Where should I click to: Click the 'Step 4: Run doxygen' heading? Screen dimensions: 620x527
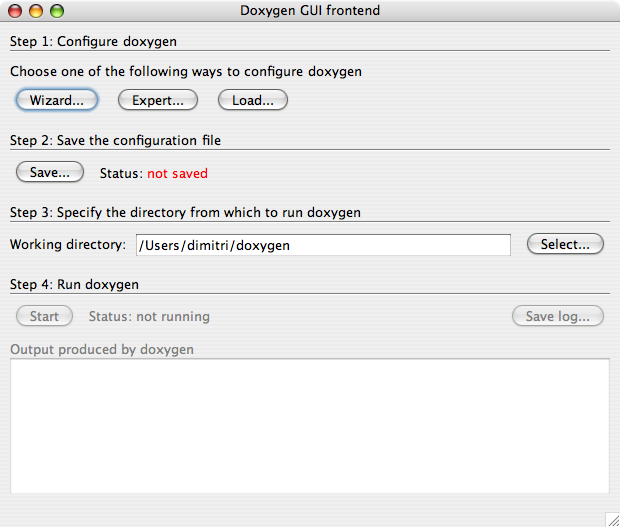click(74, 284)
